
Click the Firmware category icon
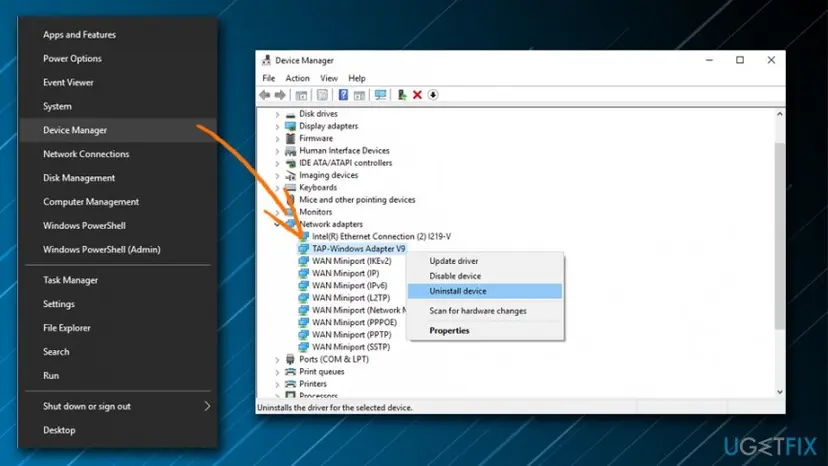pos(290,138)
